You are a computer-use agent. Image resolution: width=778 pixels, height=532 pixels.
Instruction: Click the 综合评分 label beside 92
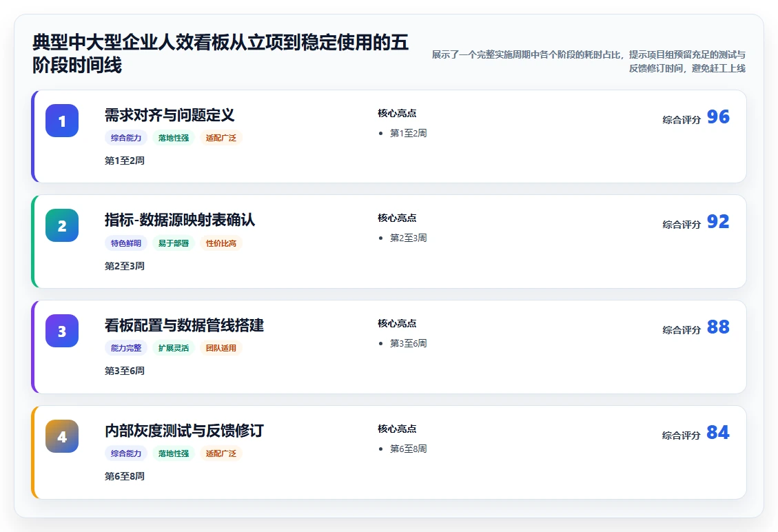(x=682, y=225)
